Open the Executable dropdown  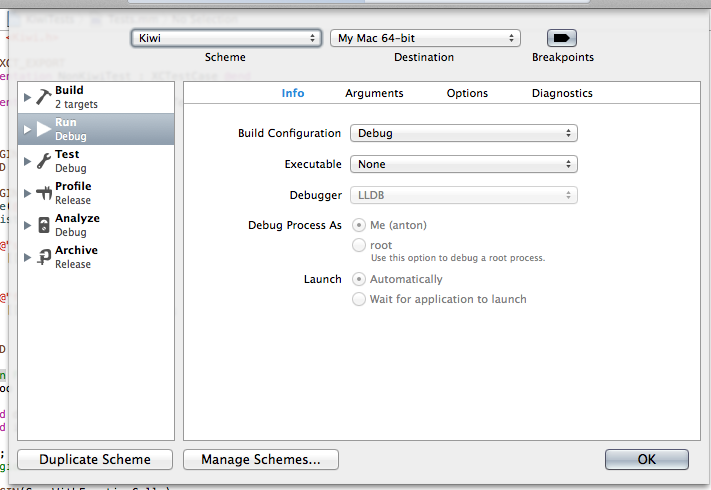click(x=463, y=164)
